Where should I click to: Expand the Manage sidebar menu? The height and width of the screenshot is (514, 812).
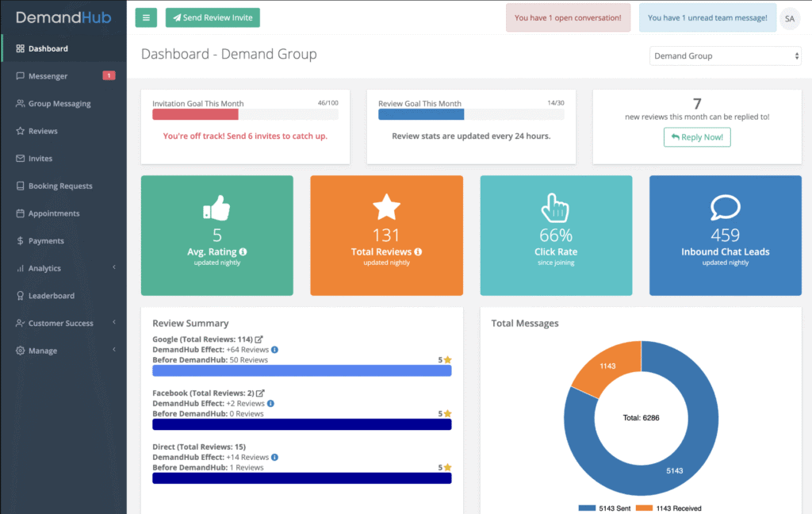tap(63, 351)
